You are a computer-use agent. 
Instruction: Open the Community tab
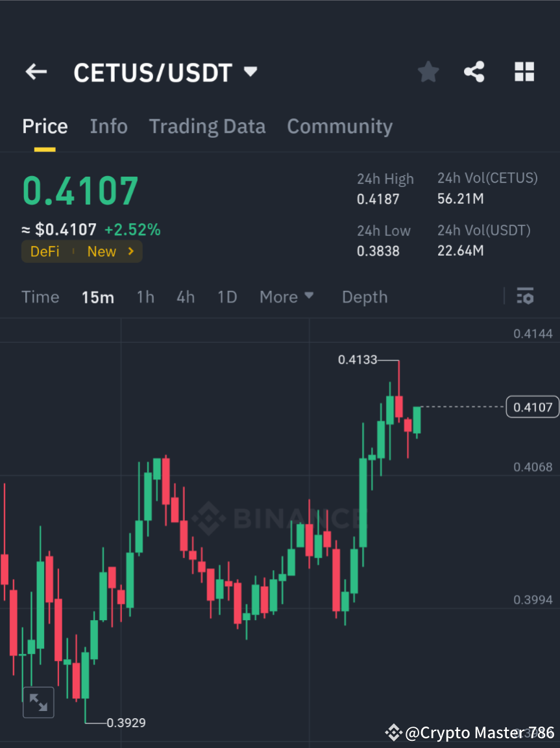click(x=339, y=126)
